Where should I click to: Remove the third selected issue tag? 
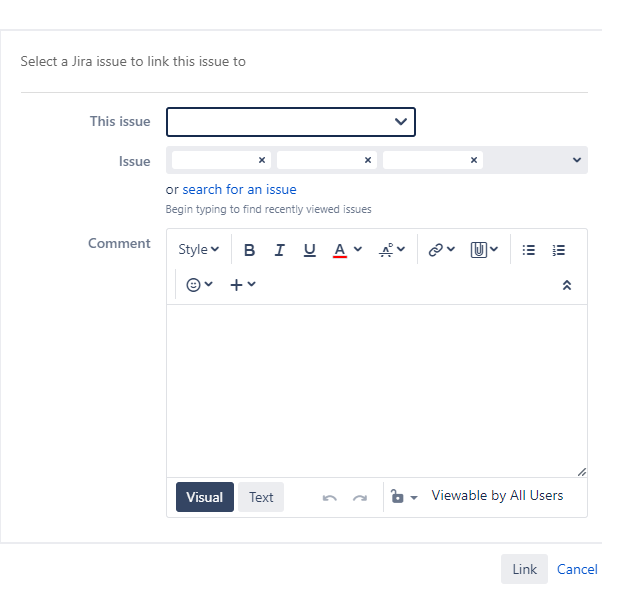[x=474, y=160]
